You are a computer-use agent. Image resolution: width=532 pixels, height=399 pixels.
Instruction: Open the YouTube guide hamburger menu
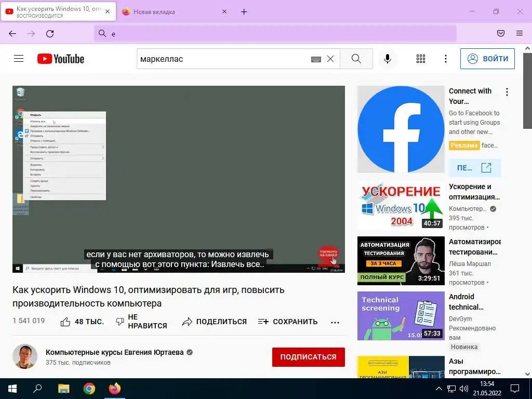pyautogui.click(x=19, y=59)
